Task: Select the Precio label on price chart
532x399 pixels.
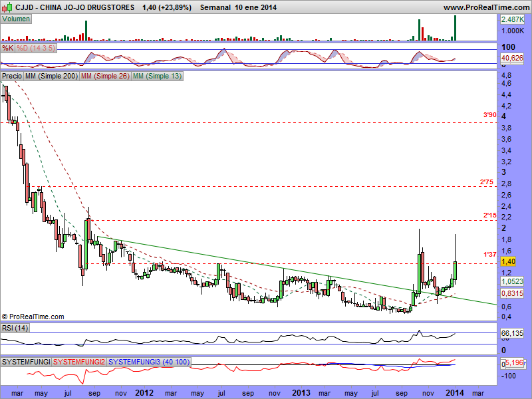Action: point(12,76)
